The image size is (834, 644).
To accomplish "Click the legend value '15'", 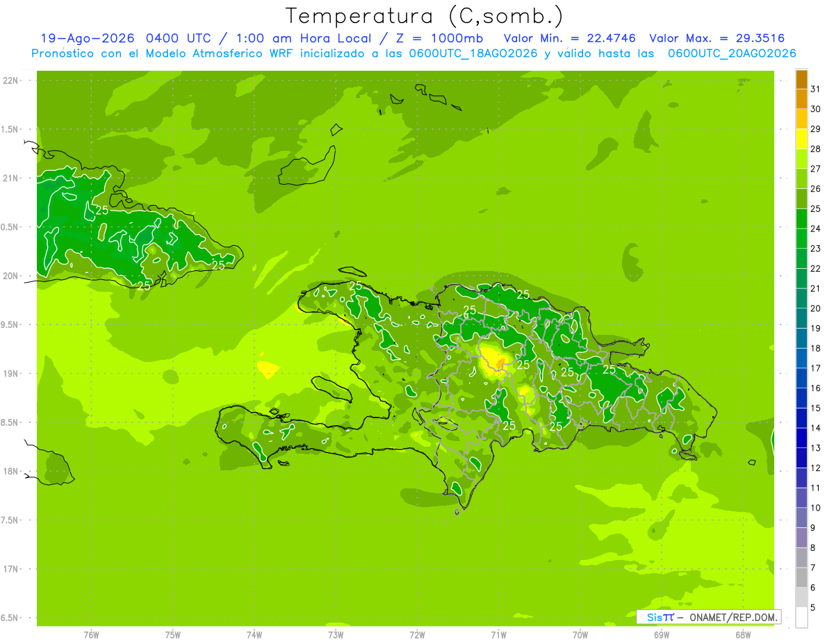I will [816, 408].
